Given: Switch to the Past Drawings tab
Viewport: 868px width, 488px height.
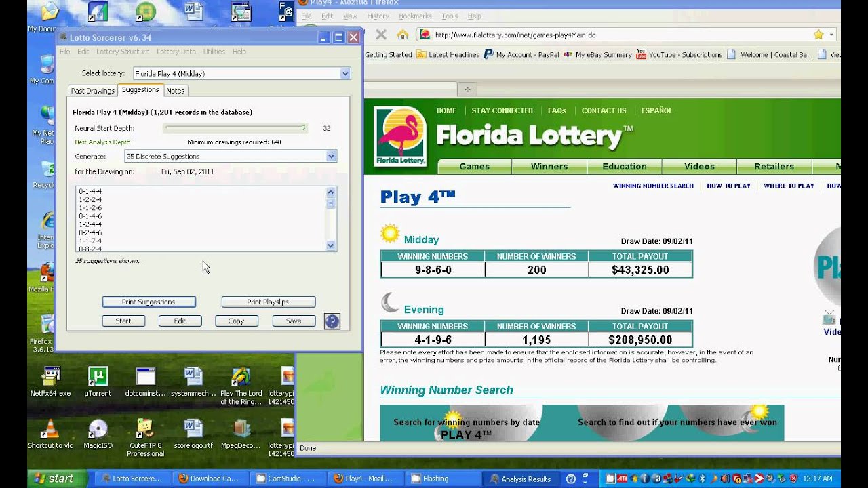Looking at the screenshot, I should tap(93, 91).
